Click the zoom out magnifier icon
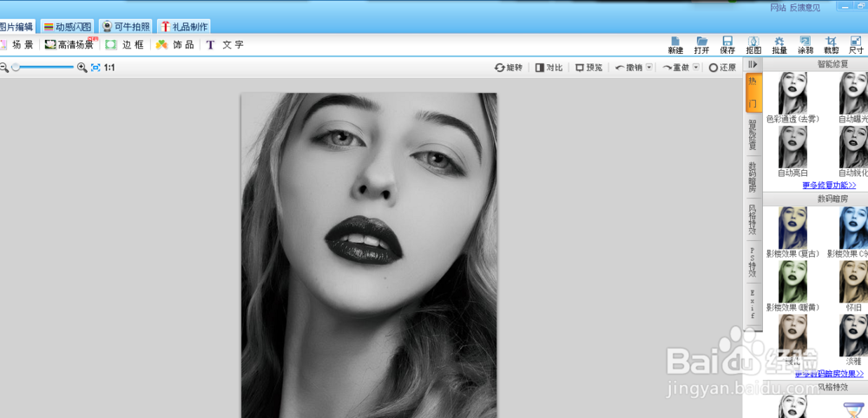This screenshot has width=868, height=418. [x=3, y=68]
